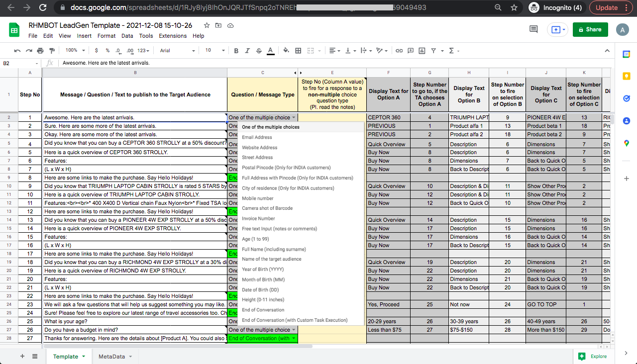Click Get add-ons plus icon
Image resolution: width=637 pixels, height=364 pixels.
[627, 179]
